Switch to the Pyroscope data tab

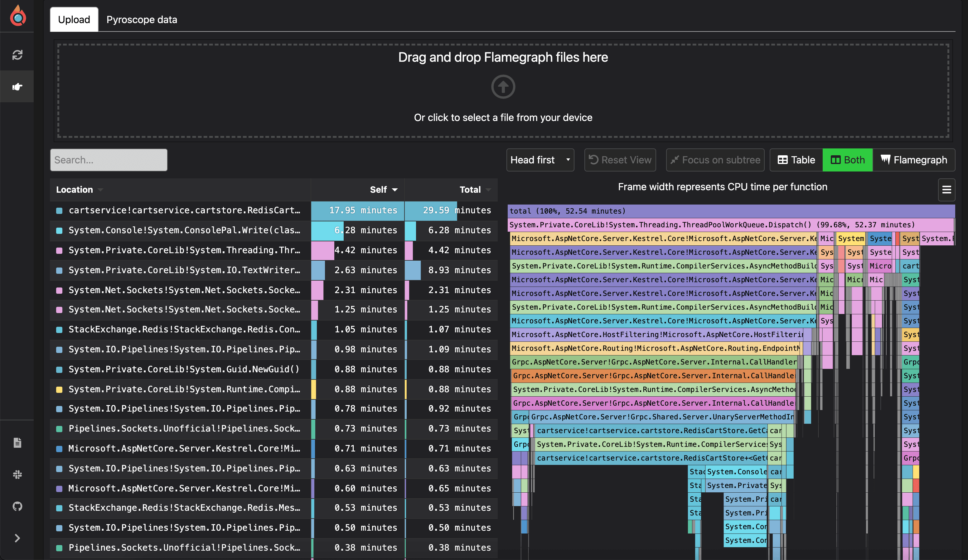(x=142, y=19)
